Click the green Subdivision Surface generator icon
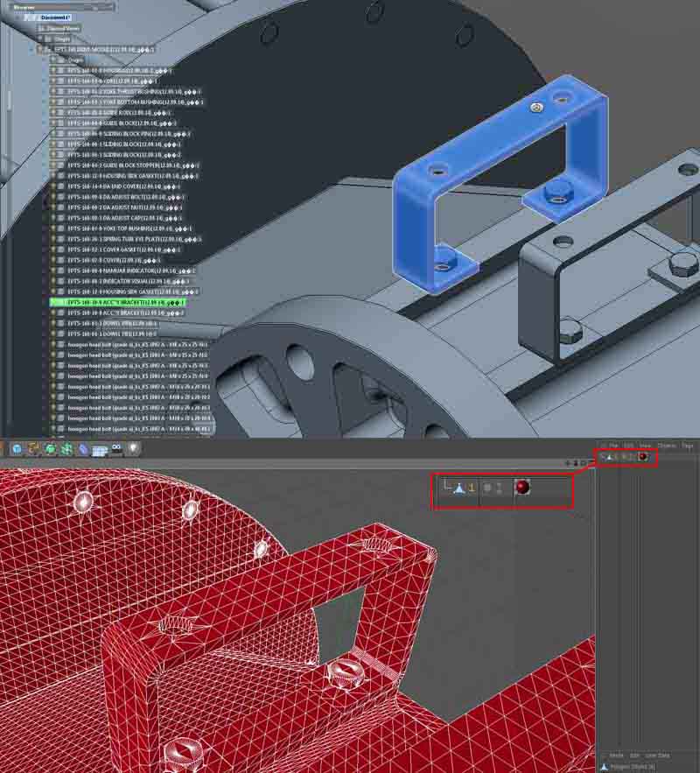This screenshot has height=773, width=700. 50,448
